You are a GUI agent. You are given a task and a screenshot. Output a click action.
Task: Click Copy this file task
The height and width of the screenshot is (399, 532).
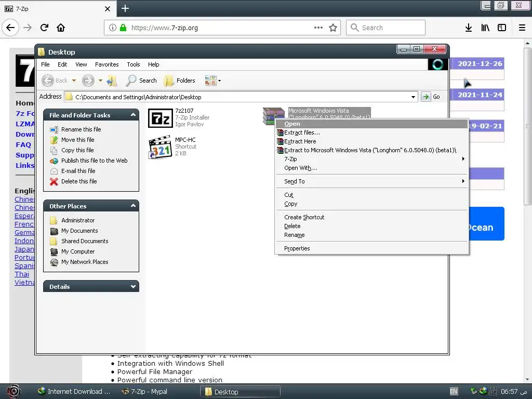click(72, 150)
